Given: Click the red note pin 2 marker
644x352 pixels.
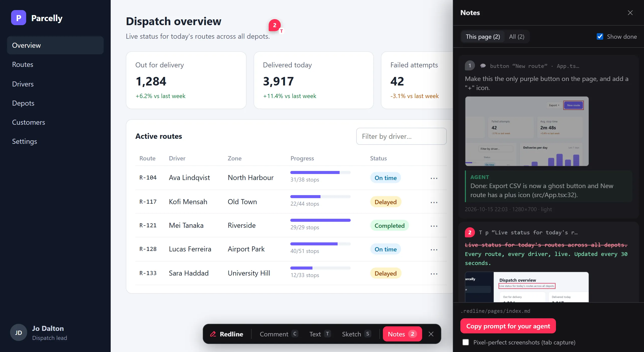Looking at the screenshot, I should [x=275, y=25].
